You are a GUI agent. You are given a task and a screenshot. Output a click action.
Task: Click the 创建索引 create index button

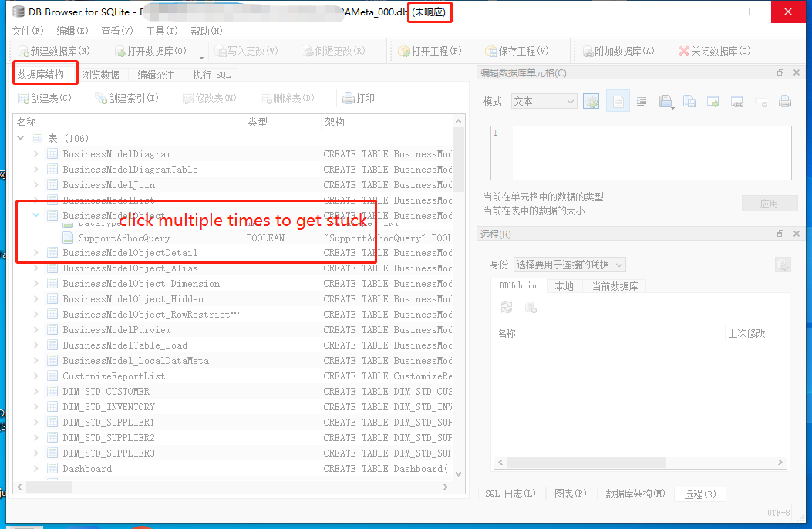tap(127, 98)
